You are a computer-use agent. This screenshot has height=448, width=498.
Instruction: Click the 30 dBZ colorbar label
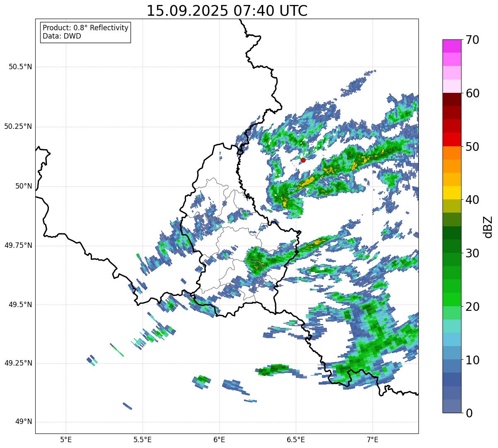[472, 253]
